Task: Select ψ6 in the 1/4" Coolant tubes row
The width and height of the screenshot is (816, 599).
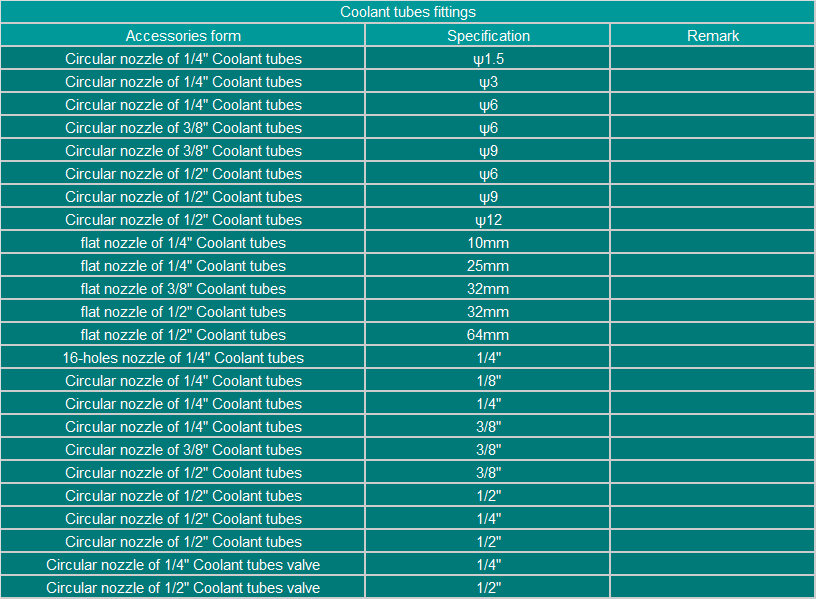Action: click(x=488, y=105)
